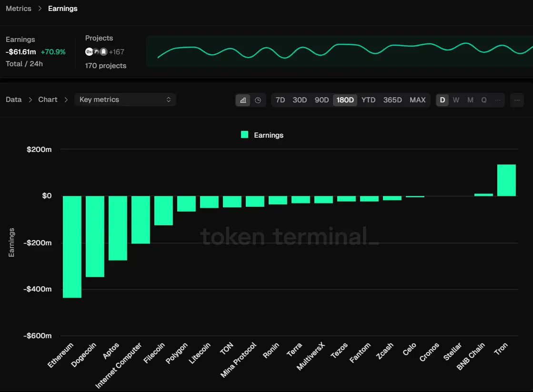Set granularity to daily (D)
Image resolution: width=533 pixels, height=392 pixels.
442,100
